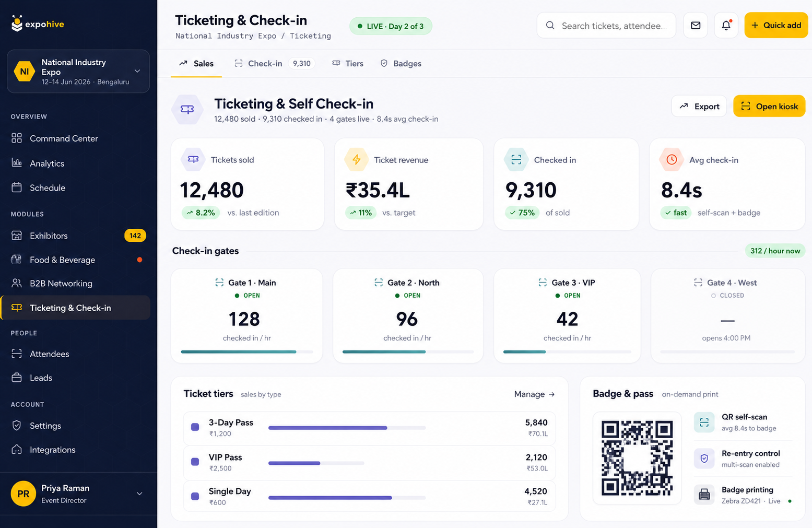Click the 'opens 4:00 PM' text
812x528 pixels.
pos(726,338)
